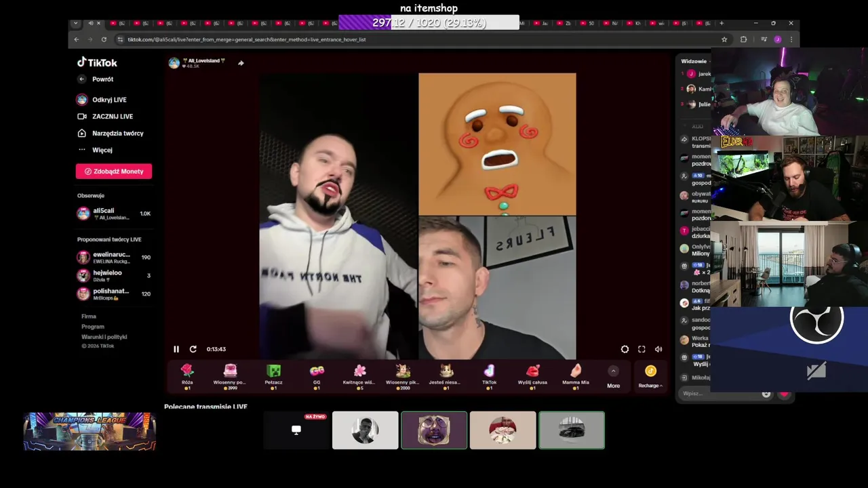
Task: Reload the live stream with the refresh icon
Action: (193, 349)
